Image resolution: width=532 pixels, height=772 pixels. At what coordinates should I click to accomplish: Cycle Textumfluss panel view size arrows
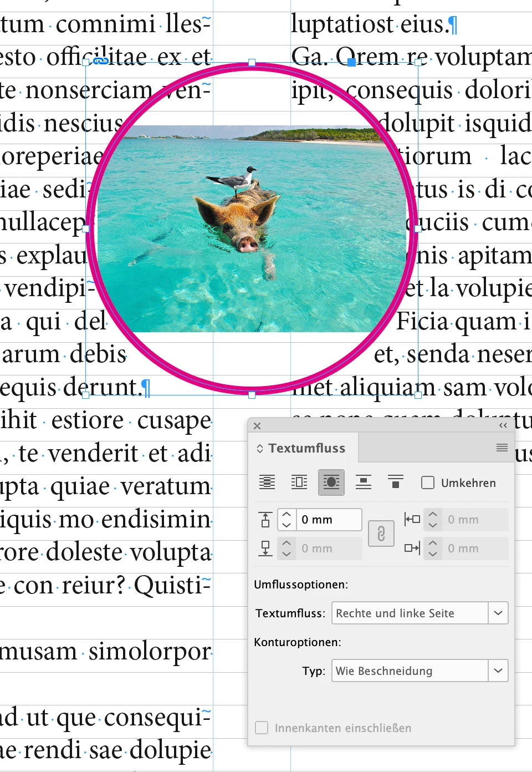coord(260,448)
